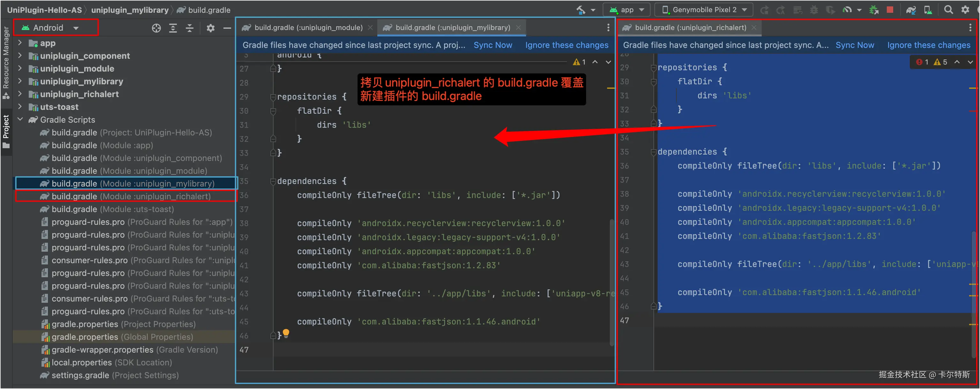The height and width of the screenshot is (389, 980).
Task: Click Expand All in Project panel
Action: (x=173, y=28)
